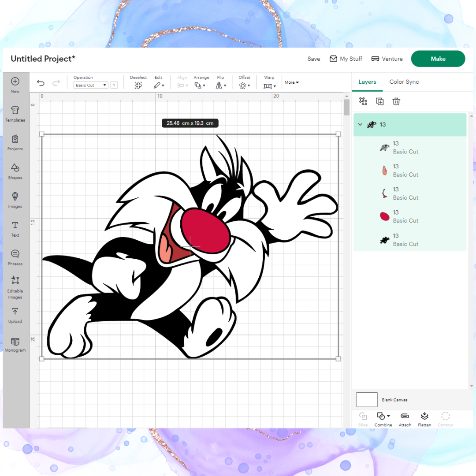Select the Venture machine option
Viewport: 476px width, 476px height.
pyautogui.click(x=387, y=59)
